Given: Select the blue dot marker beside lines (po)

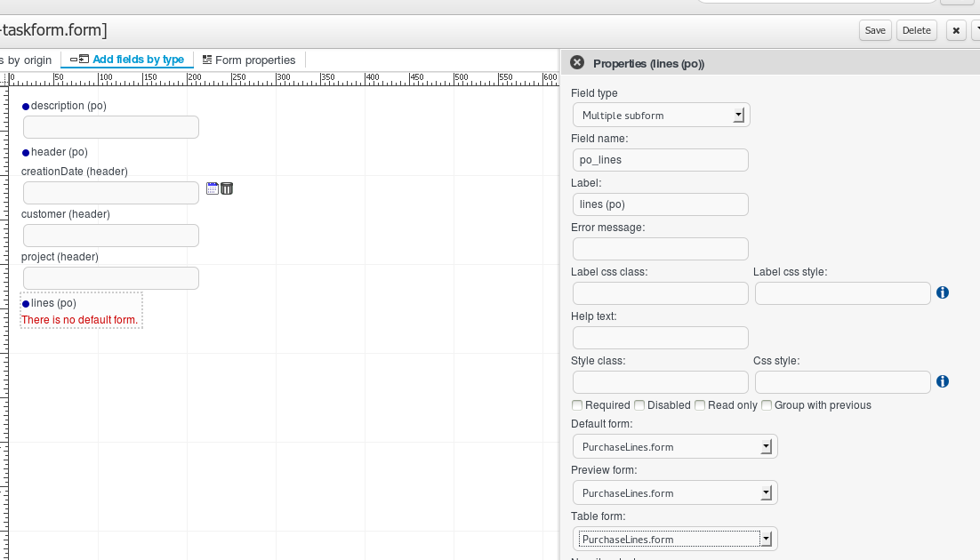Looking at the screenshot, I should 25,303.
